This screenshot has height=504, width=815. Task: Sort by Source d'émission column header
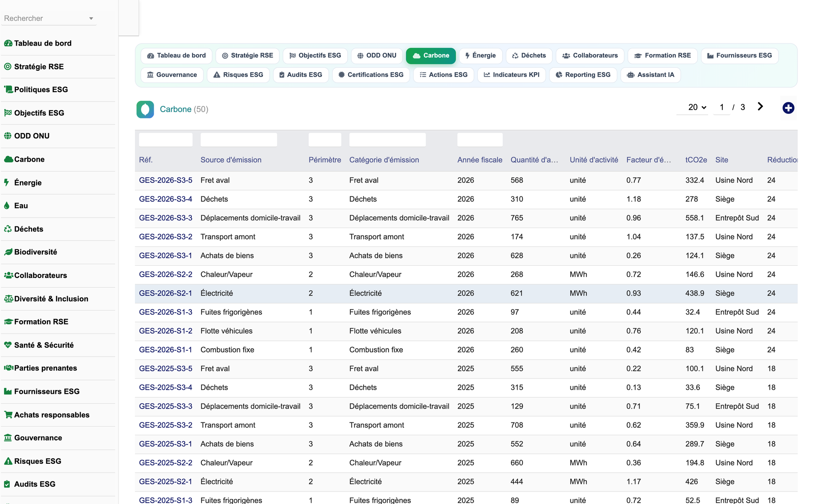click(x=231, y=160)
